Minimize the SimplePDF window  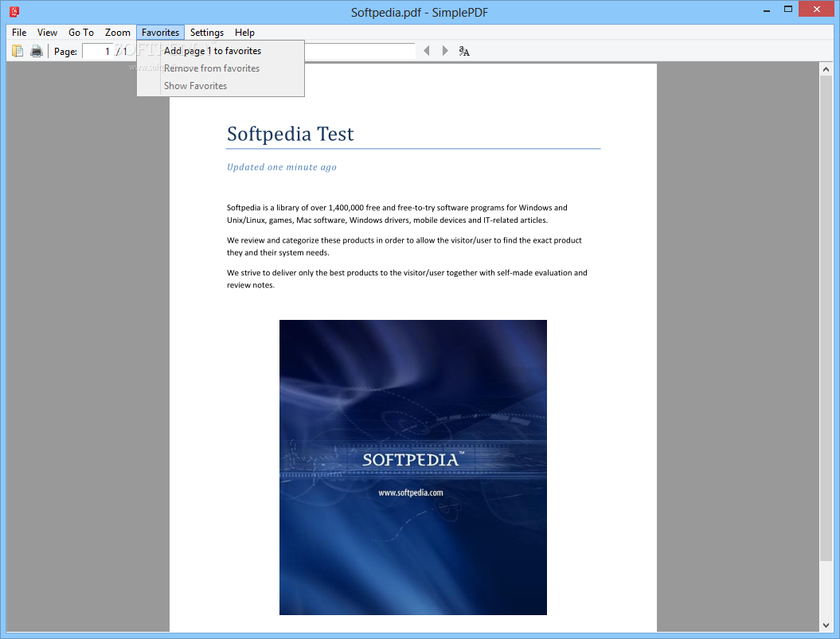click(767, 10)
